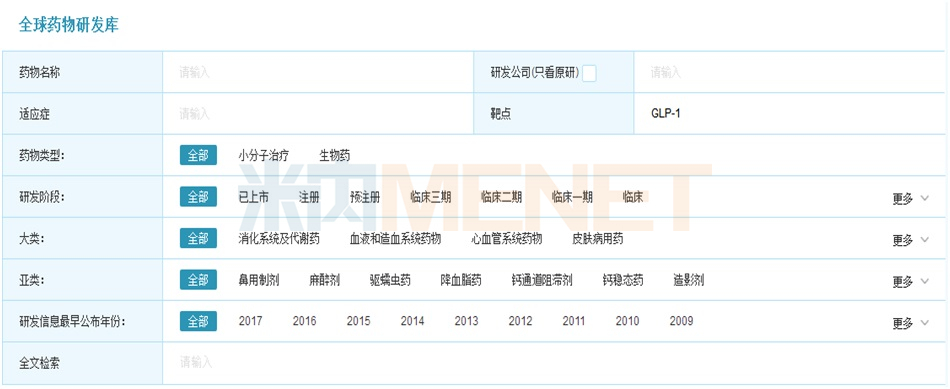Focus the 研发公司 input field
This screenshot has width=950, height=389.
(x=789, y=73)
